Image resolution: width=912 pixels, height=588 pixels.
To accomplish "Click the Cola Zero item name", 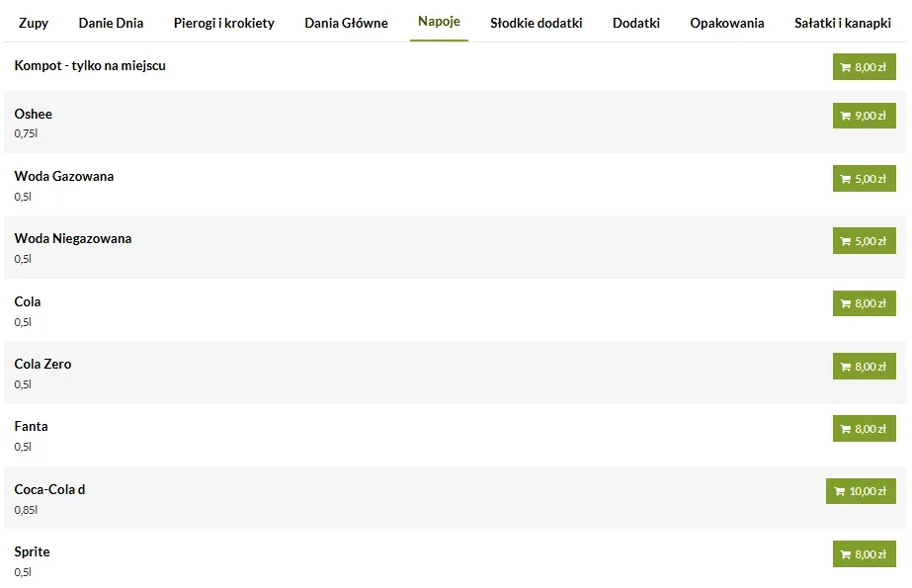I will (x=42, y=364).
